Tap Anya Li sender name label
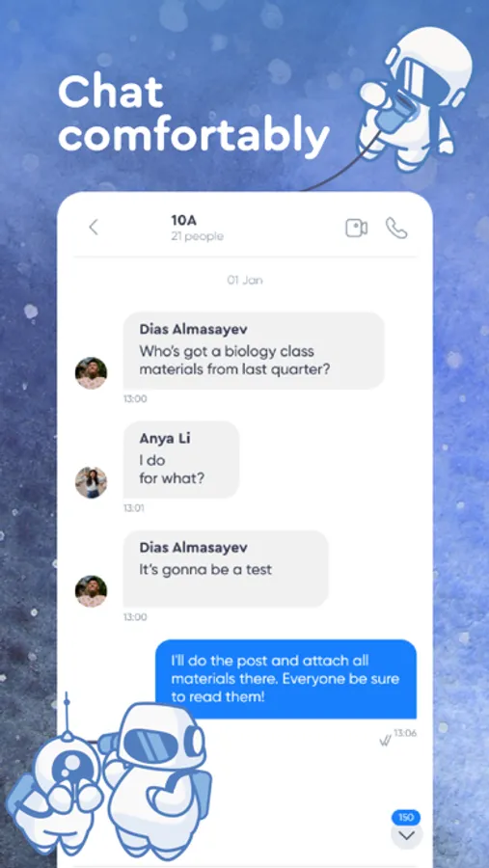 (165, 439)
